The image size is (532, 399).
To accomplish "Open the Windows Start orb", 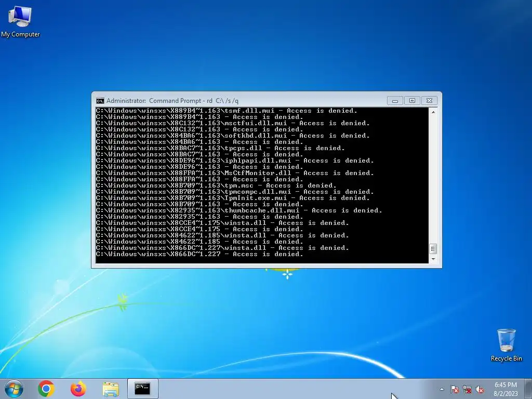I will (x=14, y=389).
